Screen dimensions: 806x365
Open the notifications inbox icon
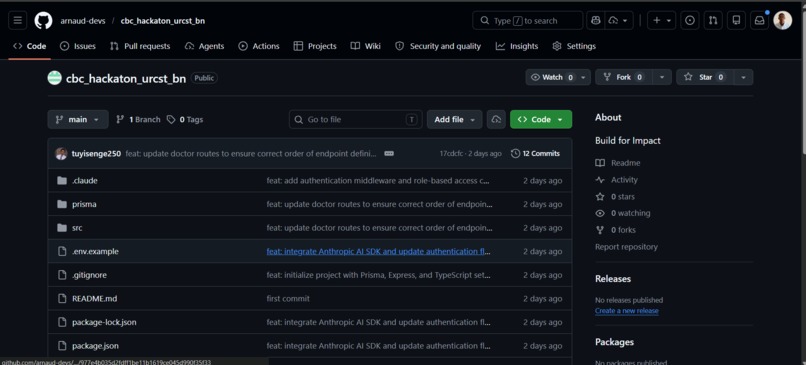click(759, 21)
